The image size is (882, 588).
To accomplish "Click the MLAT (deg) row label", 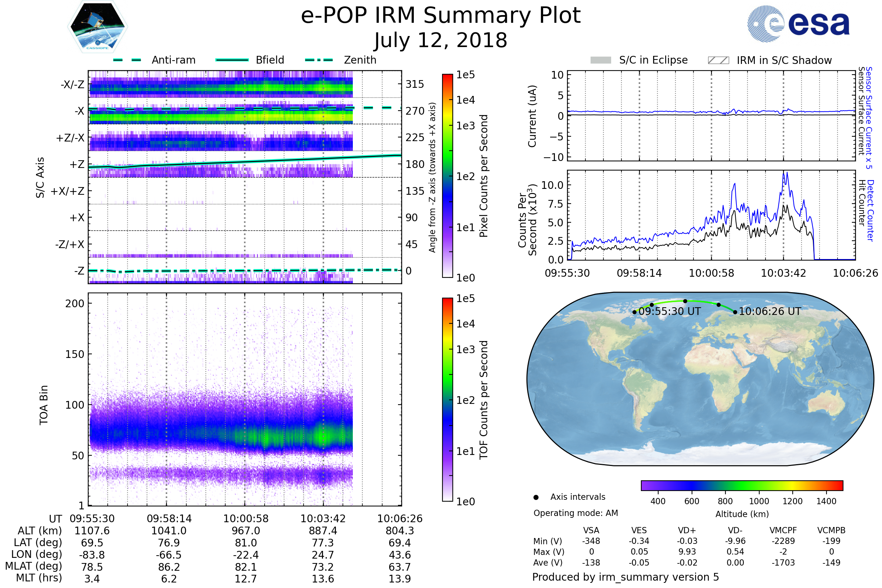I will [x=34, y=566].
